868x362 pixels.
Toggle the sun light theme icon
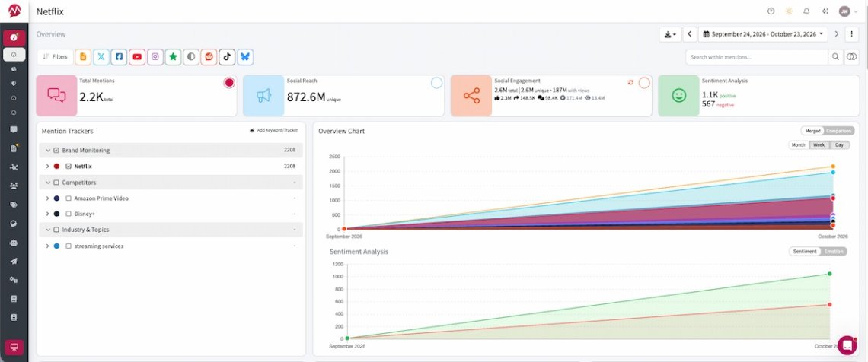coord(789,11)
